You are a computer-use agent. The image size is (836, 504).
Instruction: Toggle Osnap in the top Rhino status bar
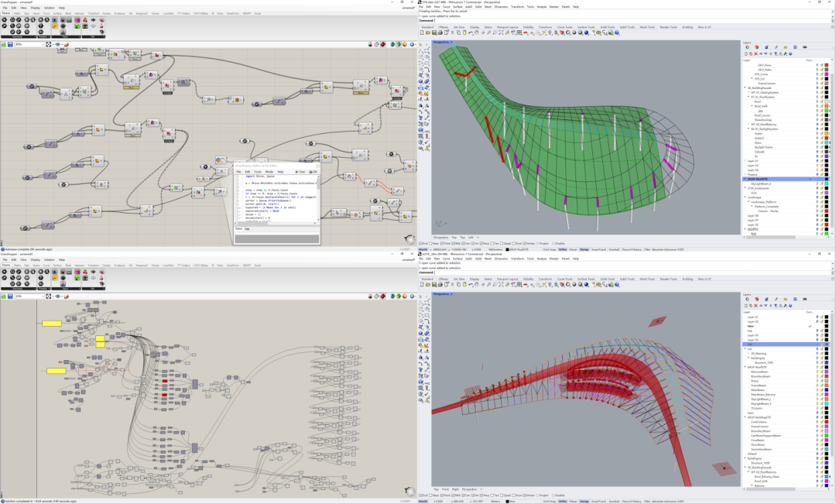584,249
